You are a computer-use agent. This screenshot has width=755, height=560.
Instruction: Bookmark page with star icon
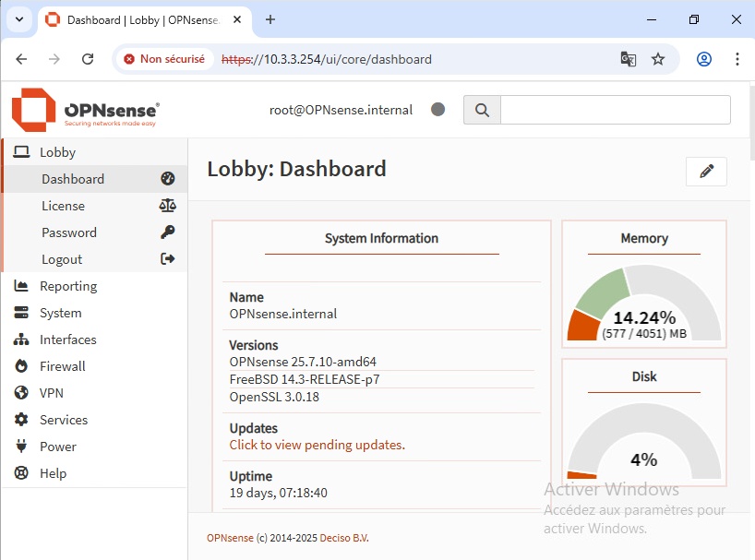(x=658, y=59)
